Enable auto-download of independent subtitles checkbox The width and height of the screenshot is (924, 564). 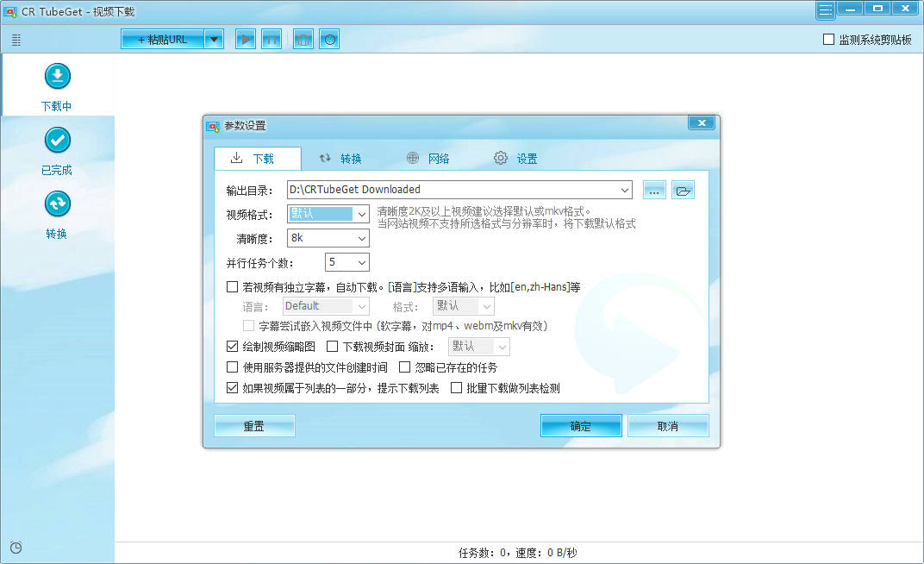coord(232,287)
